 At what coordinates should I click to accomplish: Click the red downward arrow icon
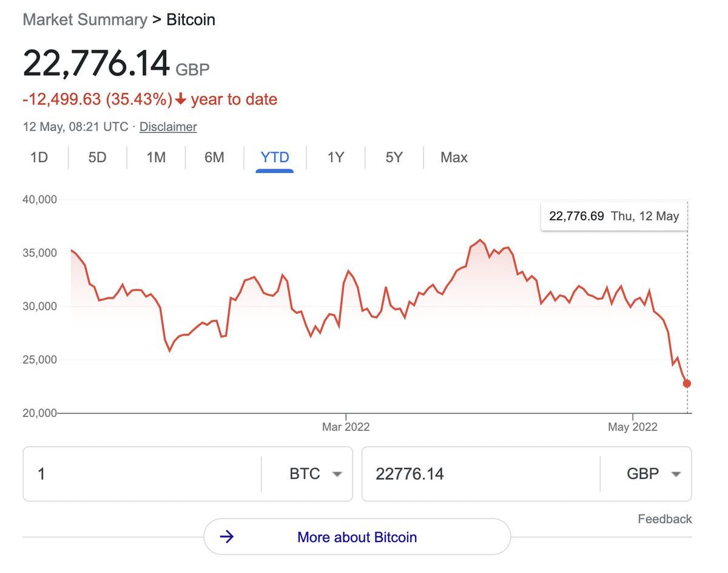(180, 100)
